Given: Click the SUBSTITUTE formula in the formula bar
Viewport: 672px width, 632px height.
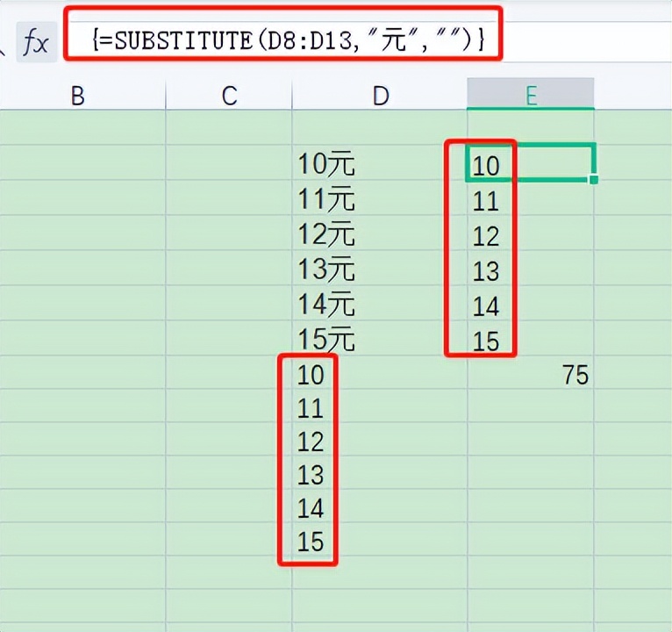Looking at the screenshot, I should tap(288, 40).
